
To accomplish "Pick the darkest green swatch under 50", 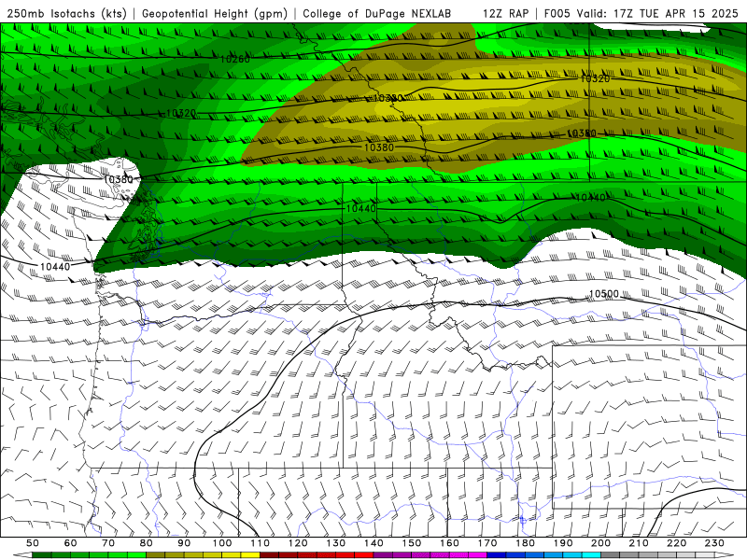I will point(42,555).
